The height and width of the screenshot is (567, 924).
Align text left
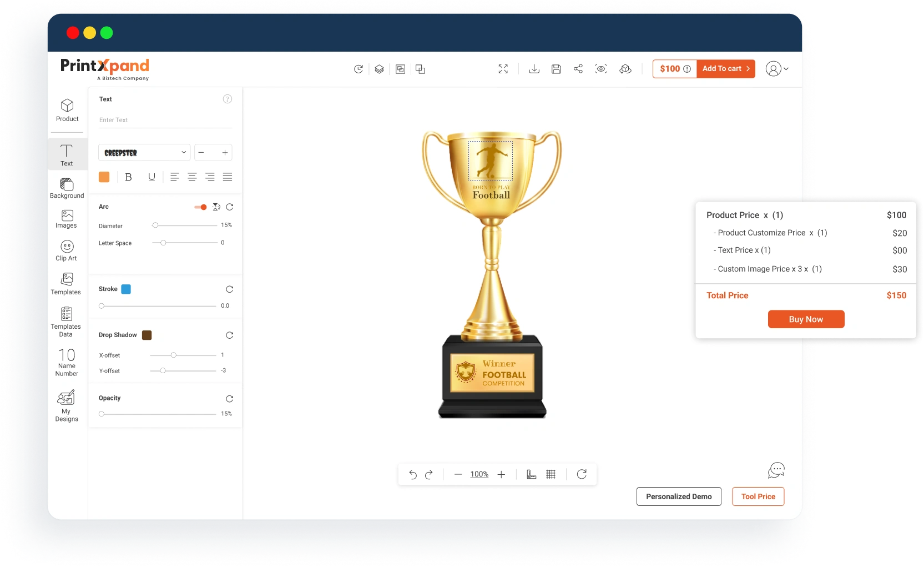click(x=174, y=177)
